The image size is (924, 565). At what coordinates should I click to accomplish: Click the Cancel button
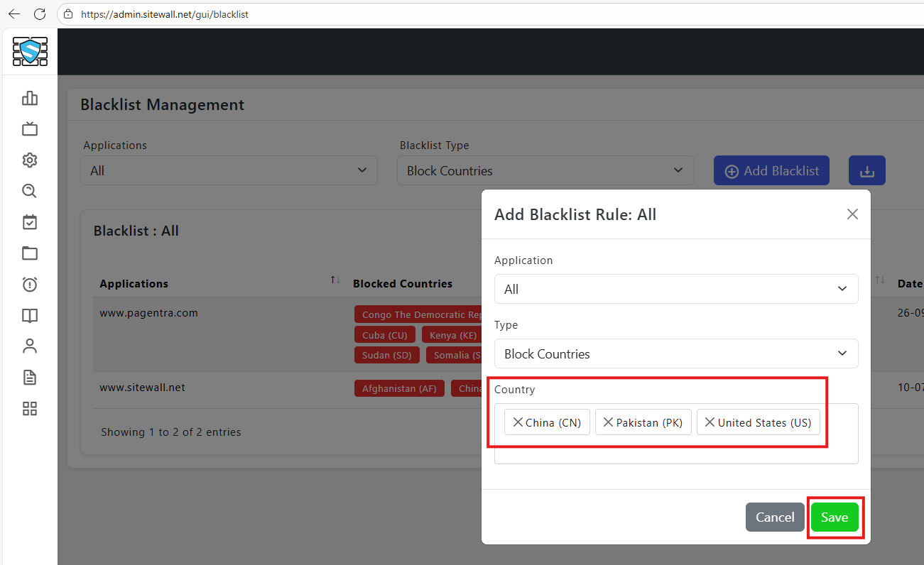coord(775,517)
